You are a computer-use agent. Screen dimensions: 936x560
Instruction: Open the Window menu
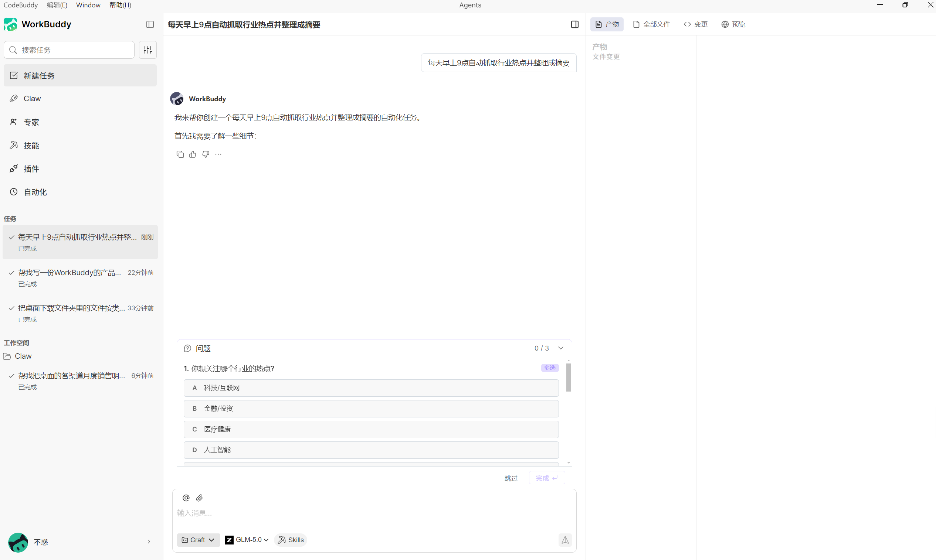(x=88, y=5)
